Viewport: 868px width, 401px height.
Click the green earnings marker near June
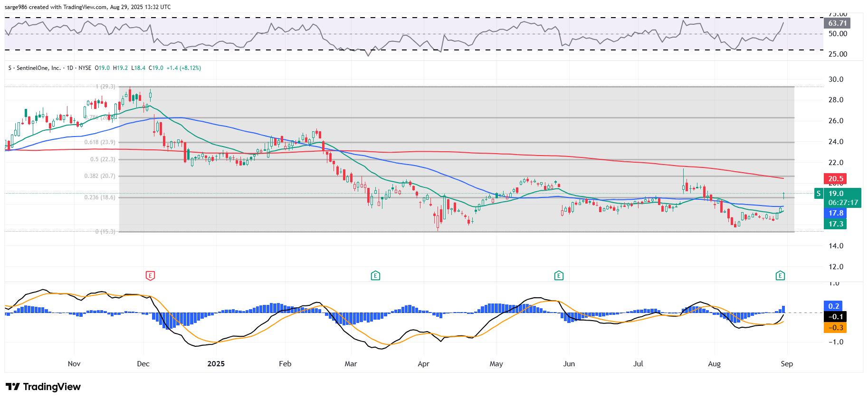click(559, 275)
